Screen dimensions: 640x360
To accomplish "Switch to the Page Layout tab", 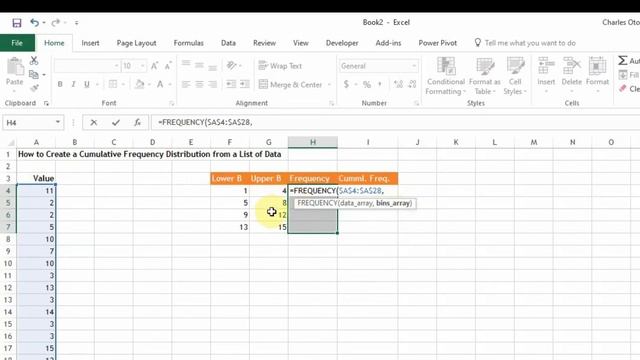I will pos(136,43).
